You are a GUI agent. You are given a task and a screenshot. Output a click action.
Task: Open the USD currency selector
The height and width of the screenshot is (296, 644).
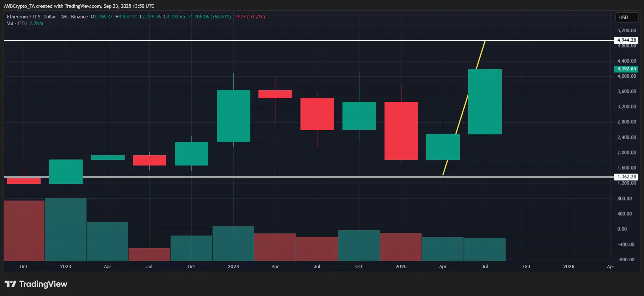click(x=627, y=17)
